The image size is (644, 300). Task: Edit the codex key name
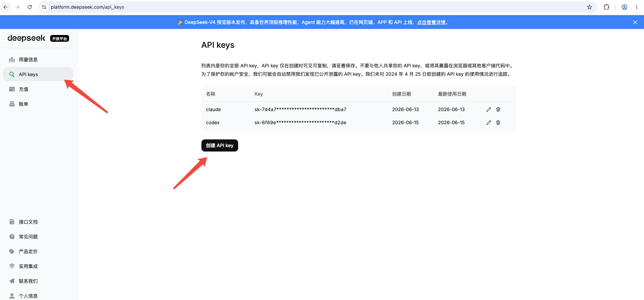pyautogui.click(x=489, y=123)
